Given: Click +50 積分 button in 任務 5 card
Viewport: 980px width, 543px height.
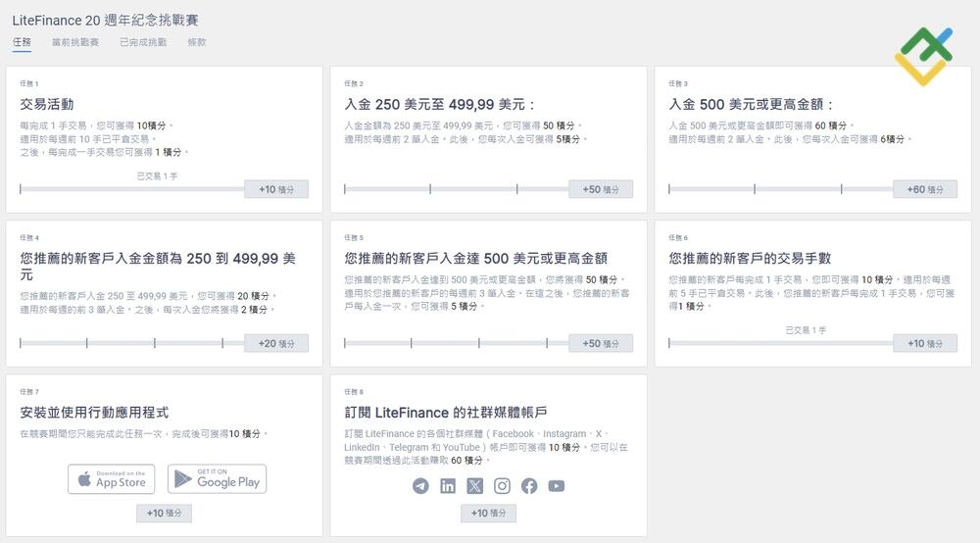Looking at the screenshot, I should [x=601, y=343].
